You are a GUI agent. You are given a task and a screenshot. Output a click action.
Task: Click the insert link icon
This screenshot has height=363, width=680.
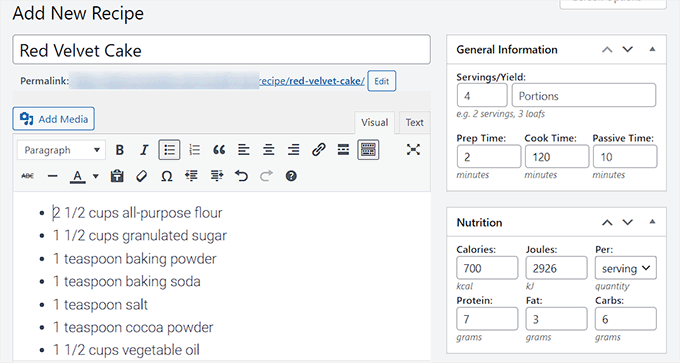(x=318, y=150)
